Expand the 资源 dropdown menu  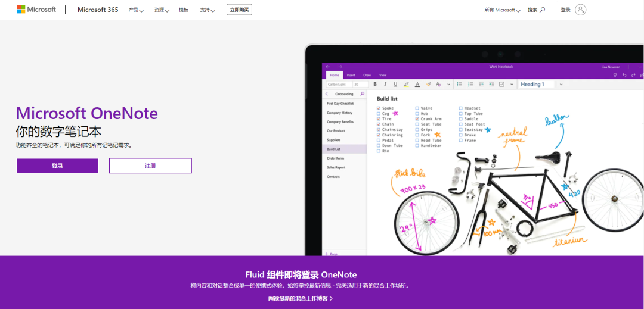[x=162, y=10]
